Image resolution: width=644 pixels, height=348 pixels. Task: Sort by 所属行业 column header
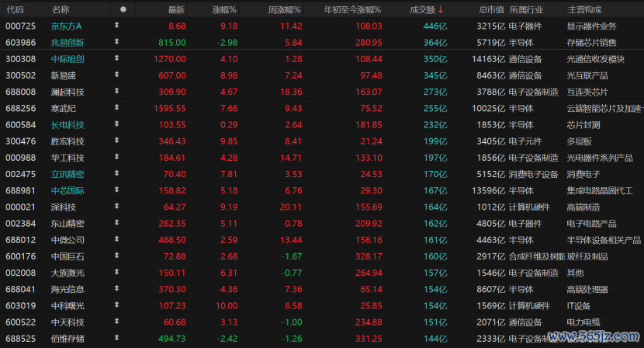tap(526, 10)
